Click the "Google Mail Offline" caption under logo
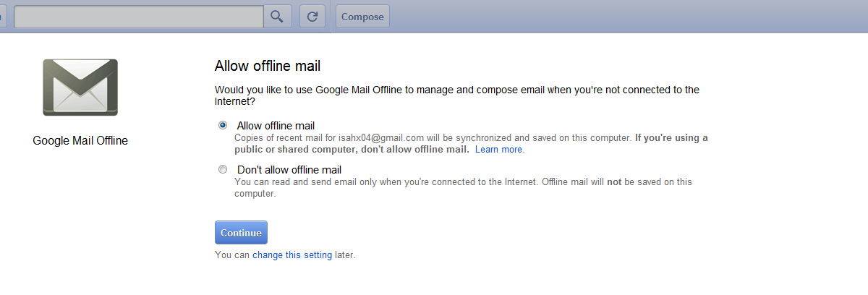Viewport: 868px width, 295px height. pyautogui.click(x=80, y=141)
